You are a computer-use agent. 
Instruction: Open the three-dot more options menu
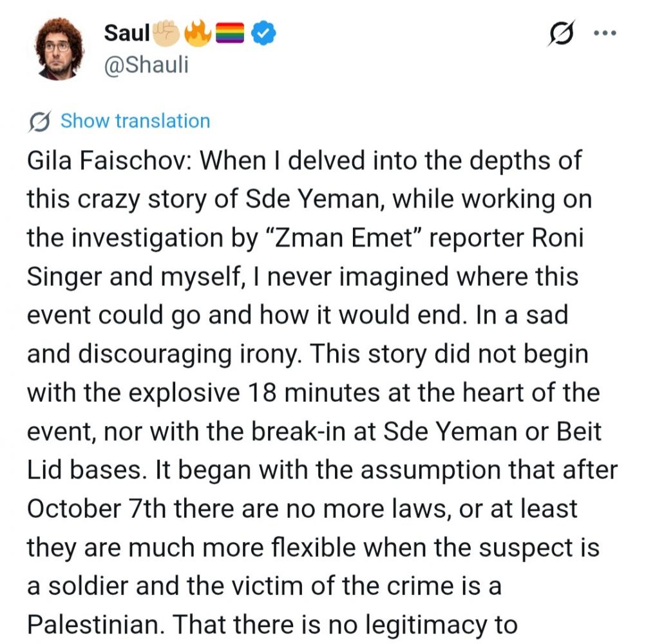coord(604,34)
